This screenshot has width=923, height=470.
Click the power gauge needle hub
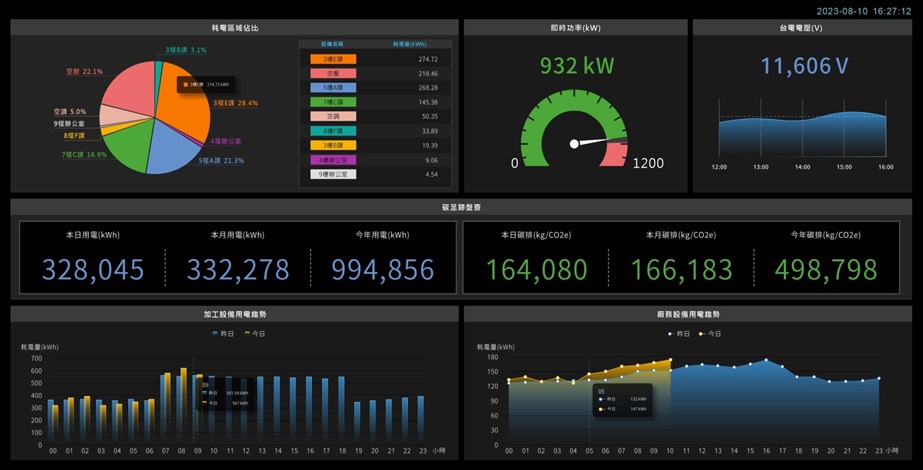point(574,144)
